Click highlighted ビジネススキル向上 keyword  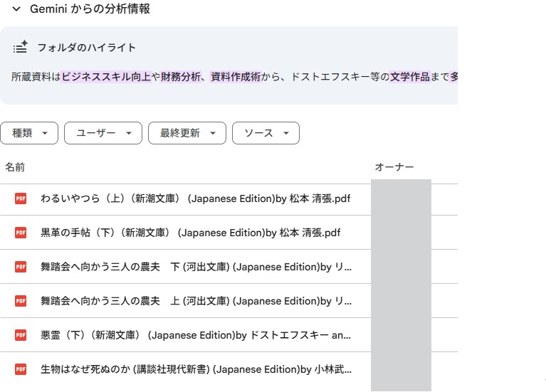(106, 76)
